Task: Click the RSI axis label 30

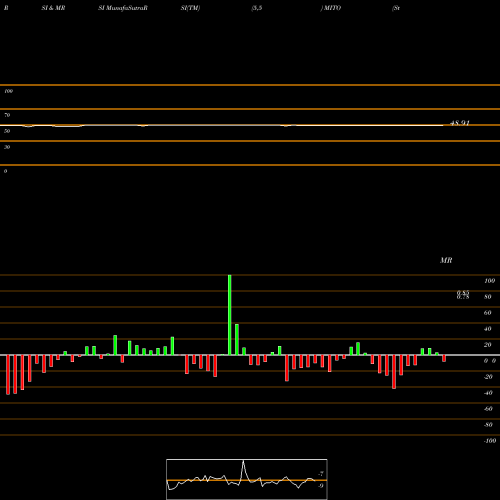Action: click(x=7, y=147)
